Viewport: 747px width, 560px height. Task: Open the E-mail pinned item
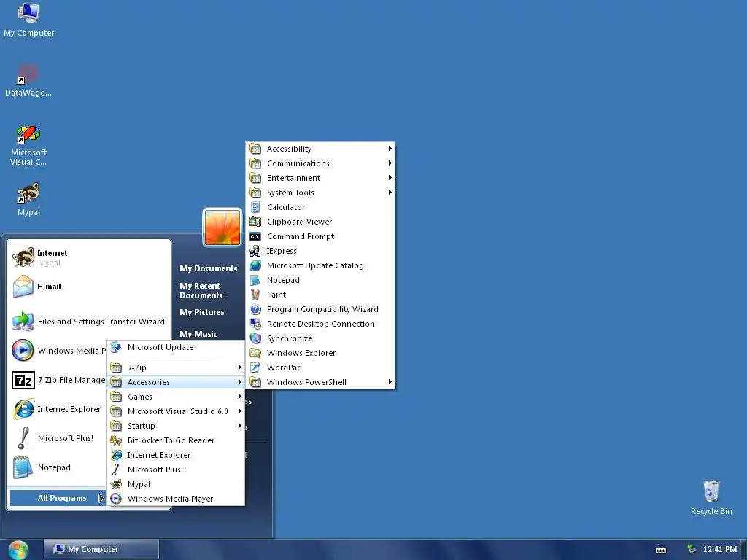coord(88,287)
